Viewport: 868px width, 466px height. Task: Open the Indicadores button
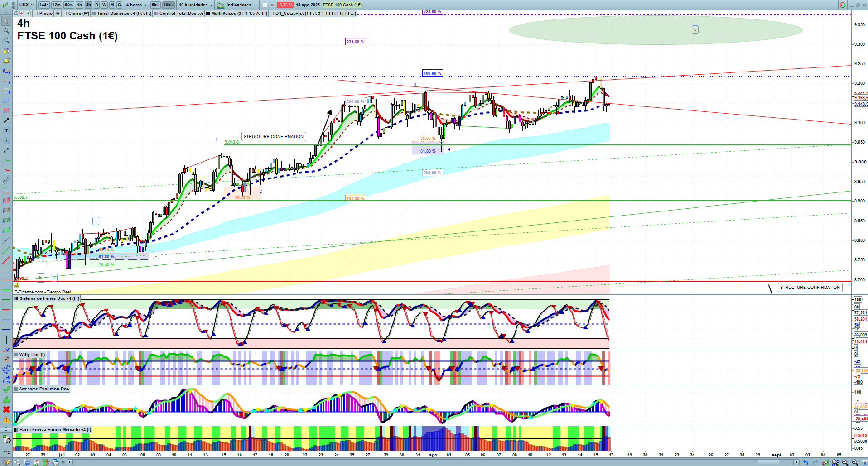coord(234,5)
